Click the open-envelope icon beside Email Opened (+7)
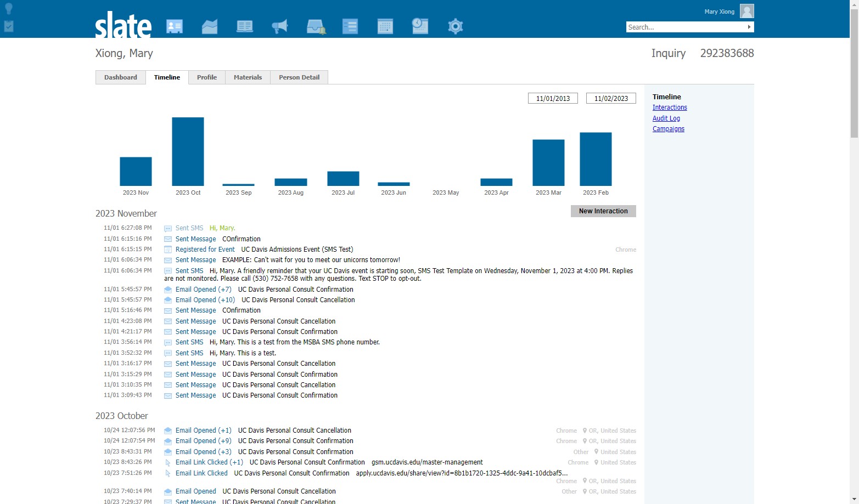 (168, 290)
